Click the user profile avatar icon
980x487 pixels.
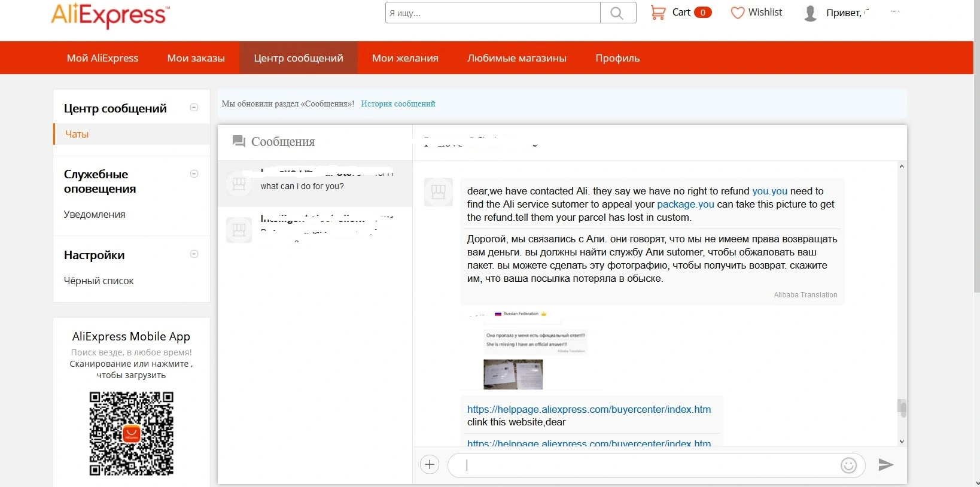point(811,13)
